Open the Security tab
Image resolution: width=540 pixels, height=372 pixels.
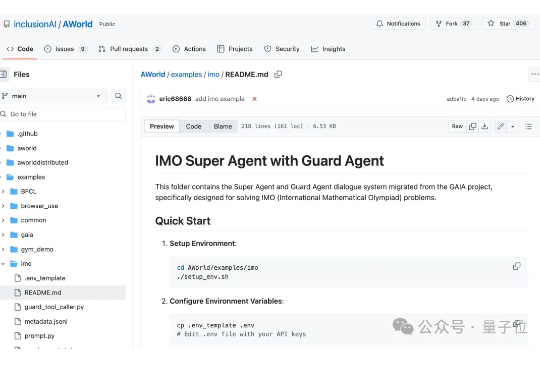[x=282, y=49]
